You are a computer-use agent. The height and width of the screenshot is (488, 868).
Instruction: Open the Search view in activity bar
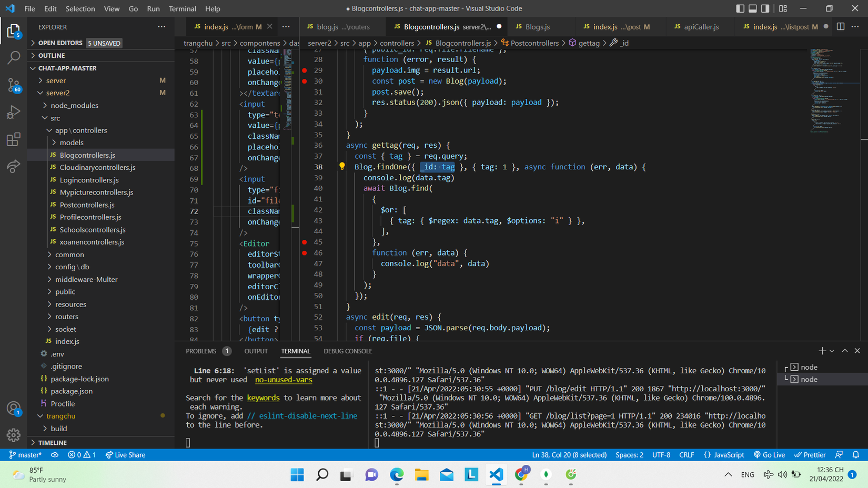coord(14,57)
